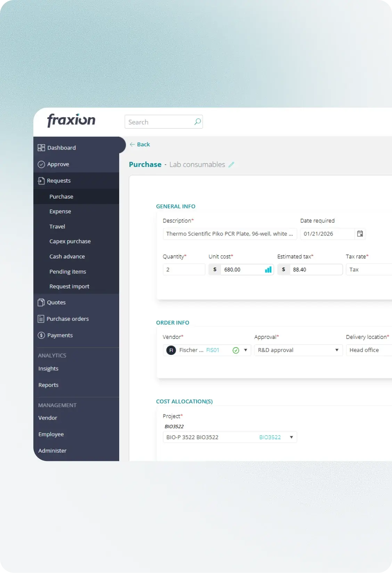This screenshot has width=392, height=573.
Task: Open Administer page
Action: [x=52, y=451]
